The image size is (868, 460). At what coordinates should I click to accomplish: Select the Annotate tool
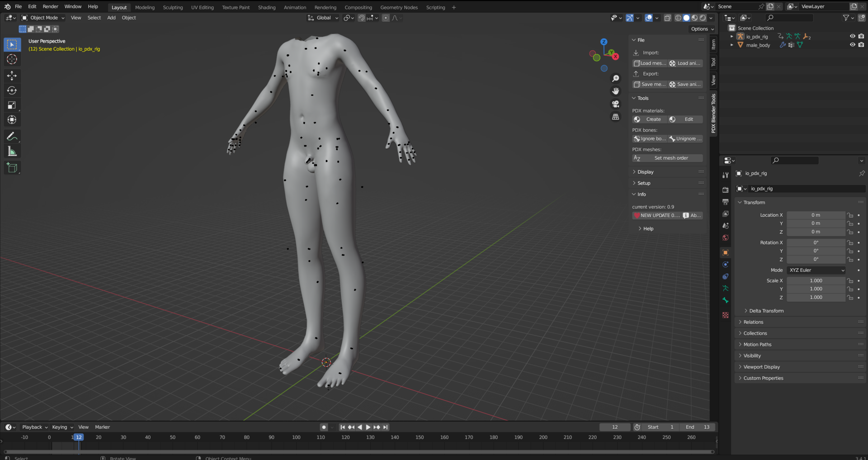tap(12, 137)
